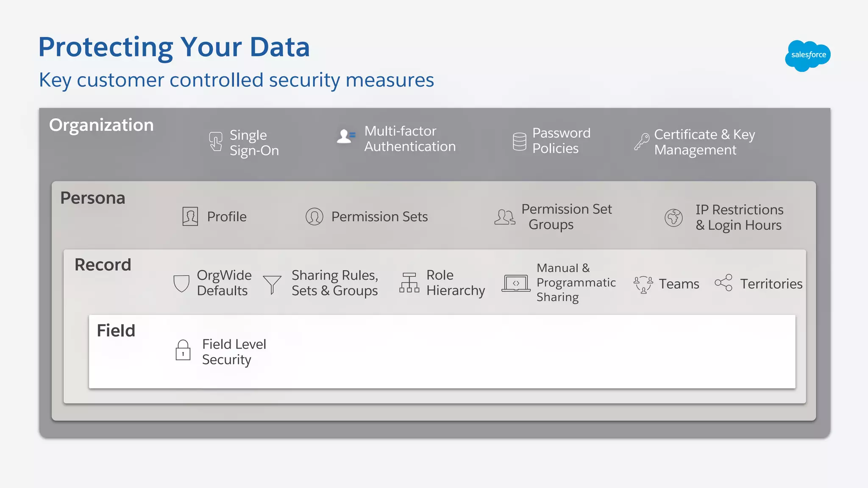Viewport: 868px width, 488px height.
Task: Click the Password Policies database icon
Action: [519, 141]
